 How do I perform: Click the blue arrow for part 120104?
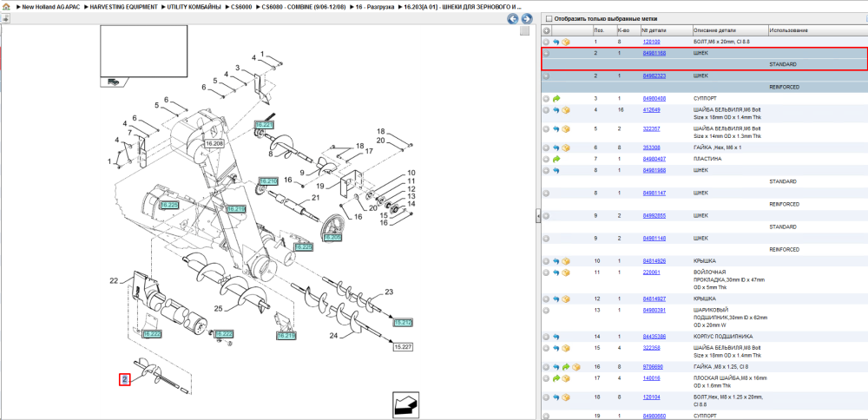(556, 397)
